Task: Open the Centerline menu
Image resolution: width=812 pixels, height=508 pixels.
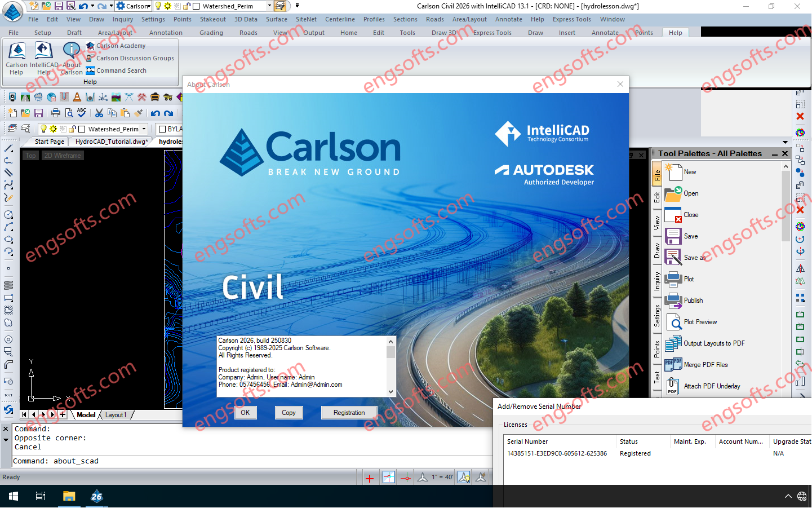Action: point(340,19)
